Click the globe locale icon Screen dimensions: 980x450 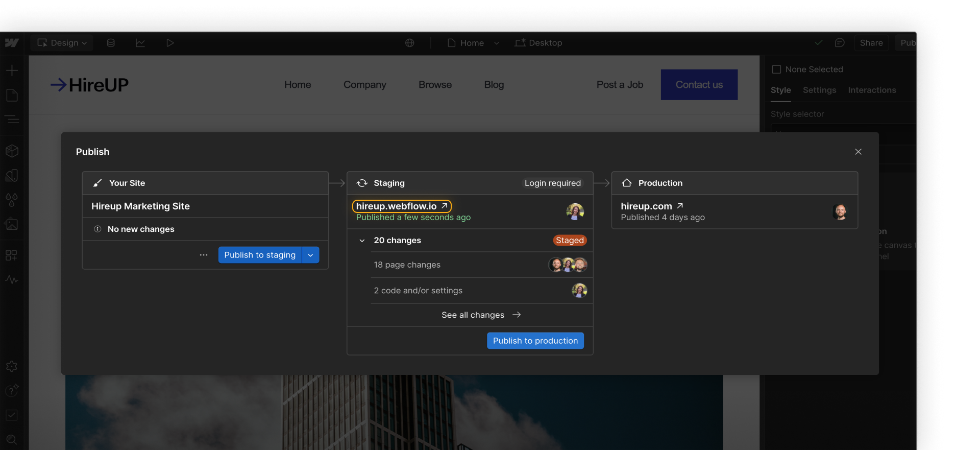410,43
